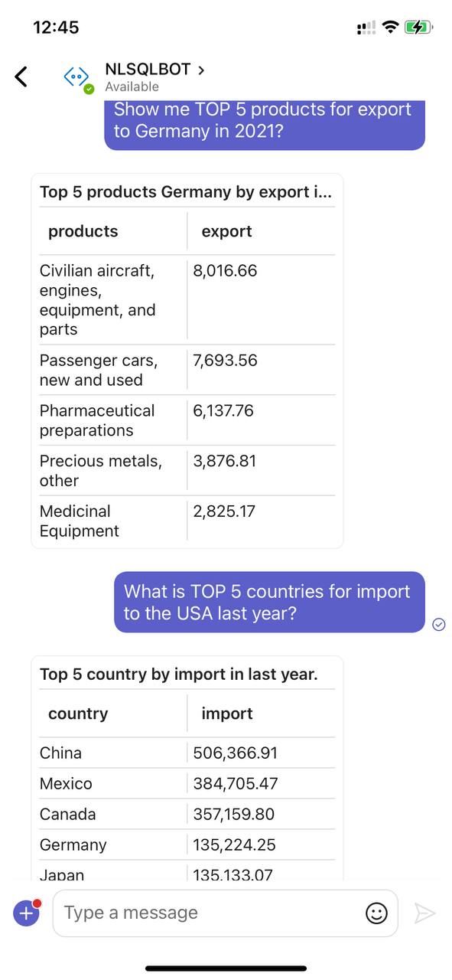The width and height of the screenshot is (452, 980).
Task: Open Top 5 products Germany card title
Action: (x=187, y=192)
